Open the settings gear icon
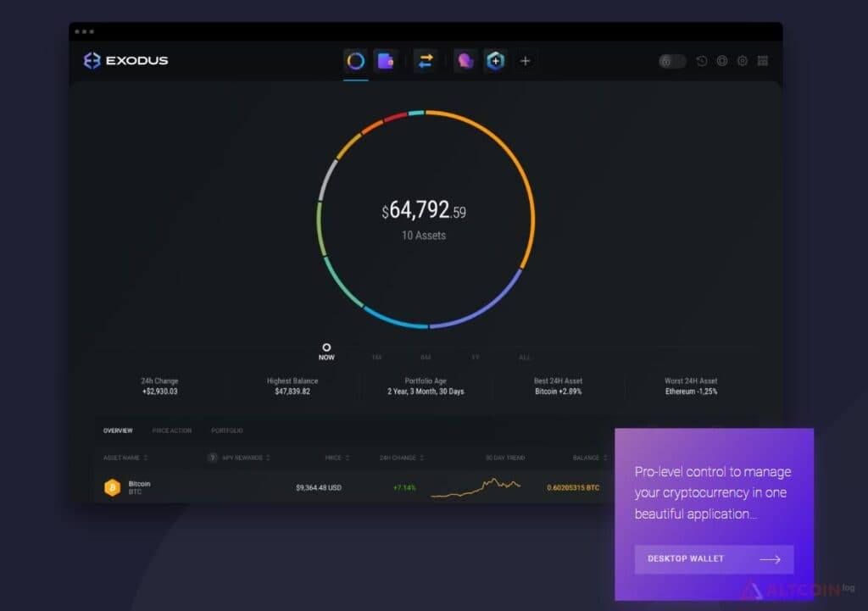This screenshot has width=868, height=611. [743, 61]
